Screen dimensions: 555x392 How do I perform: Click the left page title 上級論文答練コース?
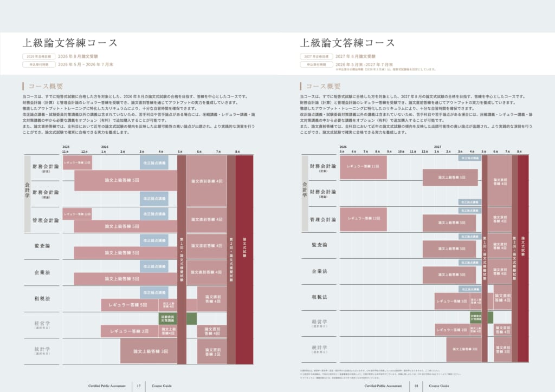(70, 43)
